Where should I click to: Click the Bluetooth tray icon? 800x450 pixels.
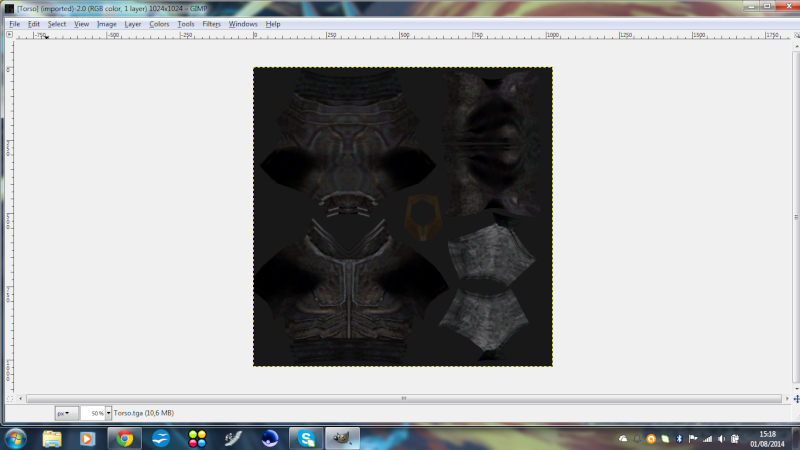click(679, 439)
